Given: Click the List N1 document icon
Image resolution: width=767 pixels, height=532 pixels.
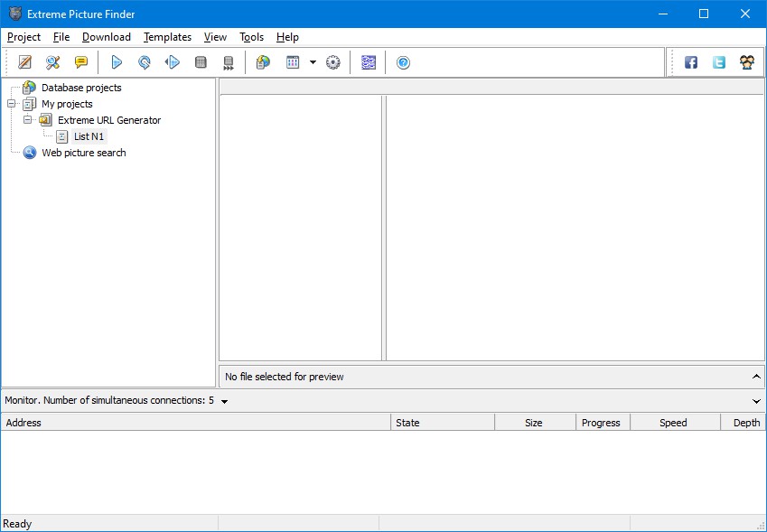Looking at the screenshot, I should point(61,136).
